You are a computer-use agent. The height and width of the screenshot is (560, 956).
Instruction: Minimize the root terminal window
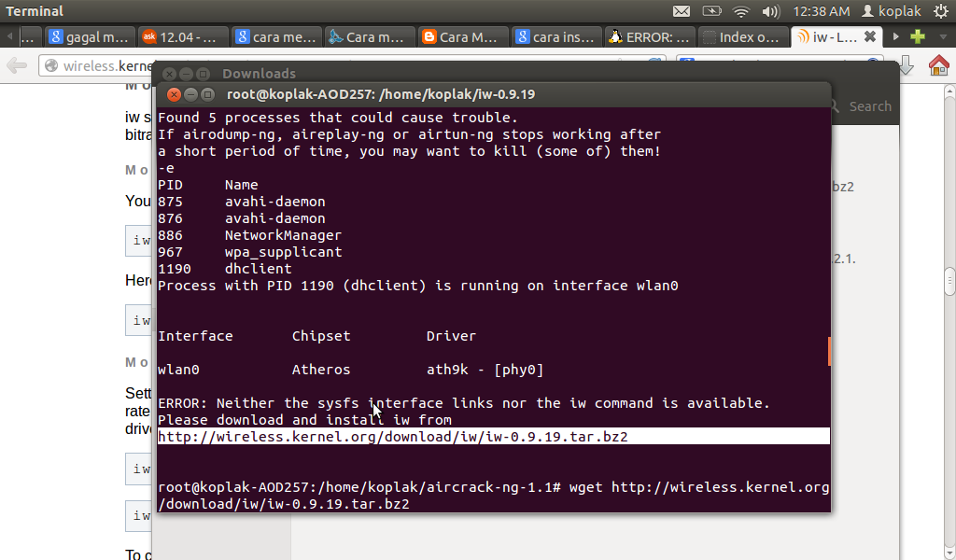[190, 94]
